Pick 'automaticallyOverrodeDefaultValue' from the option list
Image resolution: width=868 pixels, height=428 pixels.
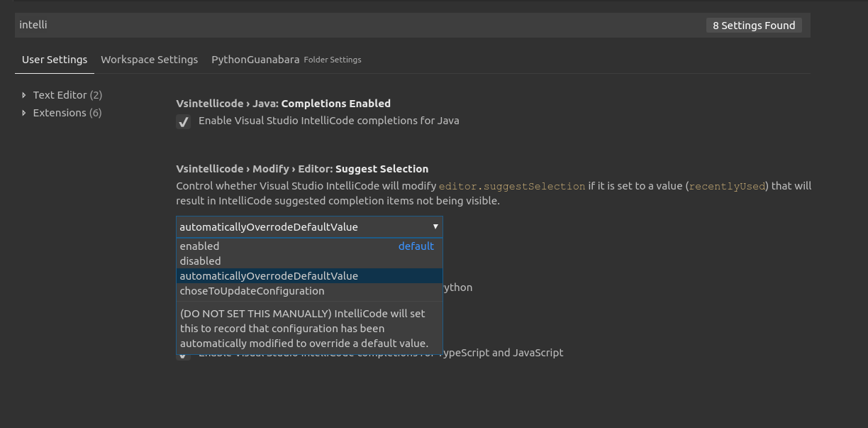click(309, 276)
